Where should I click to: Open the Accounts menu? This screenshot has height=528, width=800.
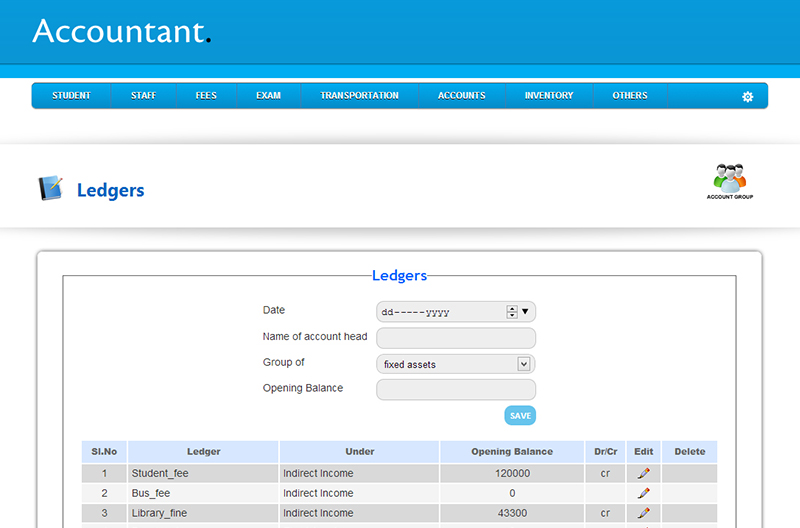click(461, 96)
